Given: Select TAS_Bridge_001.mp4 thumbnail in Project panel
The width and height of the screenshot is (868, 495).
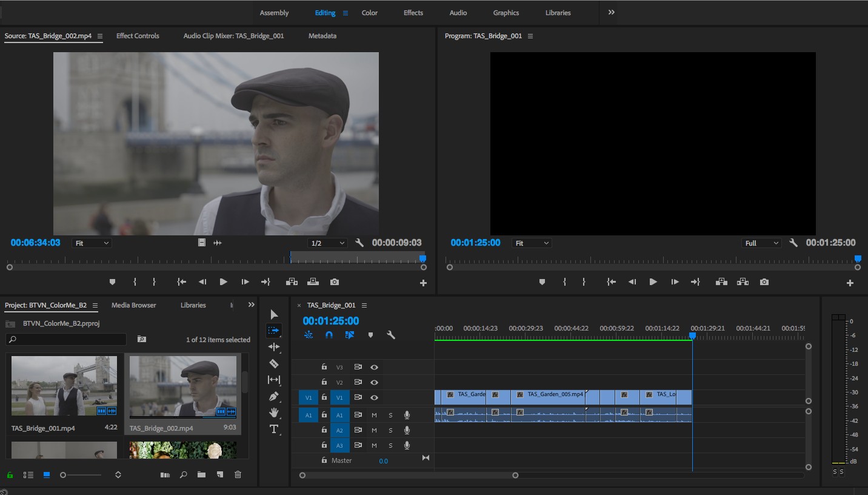Looking at the screenshot, I should pyautogui.click(x=64, y=386).
